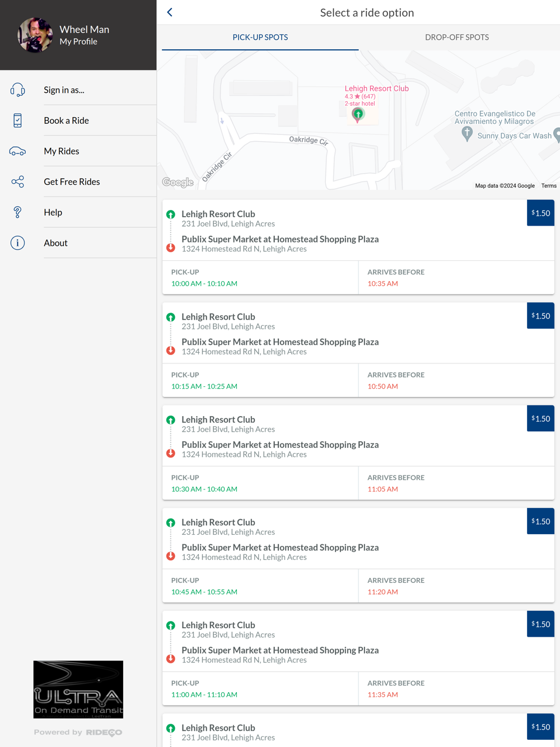Open Get Free Rides in the sidebar
This screenshot has height=747, width=560.
tap(78, 181)
